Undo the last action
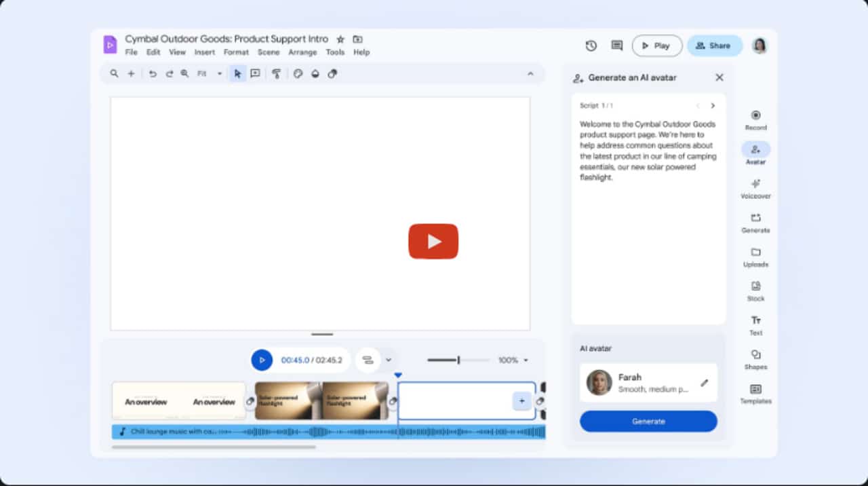The image size is (868, 486). [x=153, y=73]
